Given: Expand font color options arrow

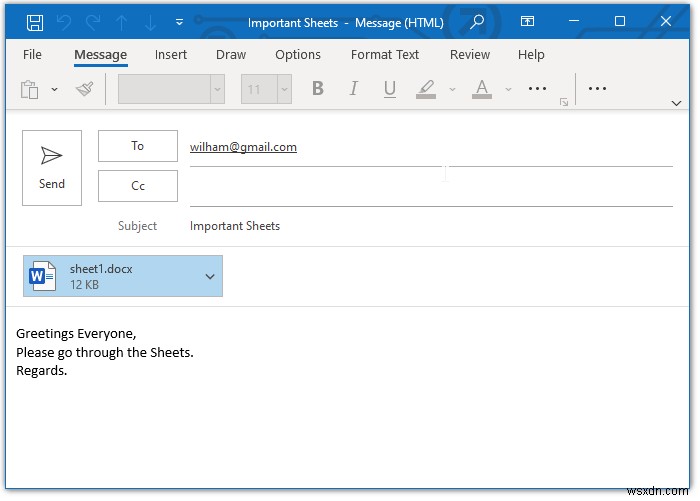Looking at the screenshot, I should click(x=508, y=89).
